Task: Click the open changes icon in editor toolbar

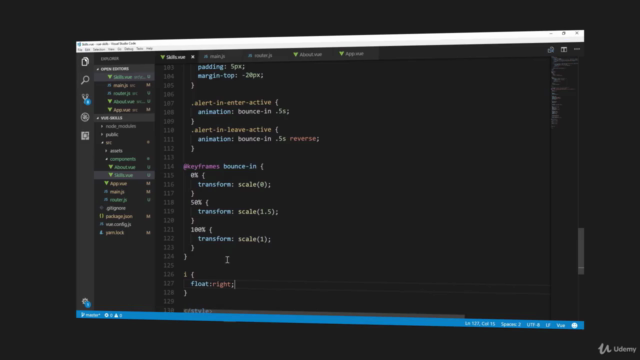Action: 551,50
